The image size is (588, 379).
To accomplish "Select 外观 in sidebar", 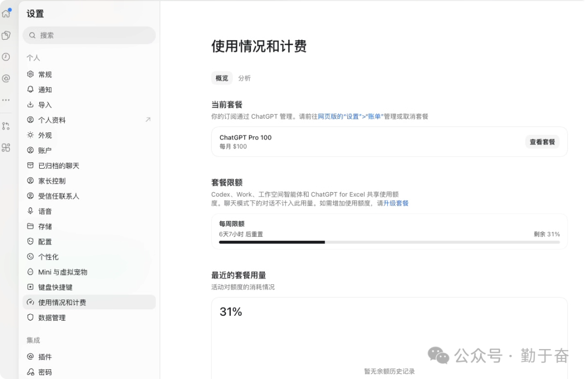I will [x=89, y=135].
